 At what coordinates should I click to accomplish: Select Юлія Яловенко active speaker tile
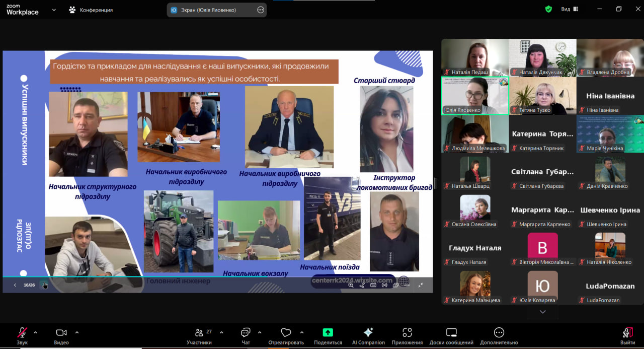click(x=475, y=96)
